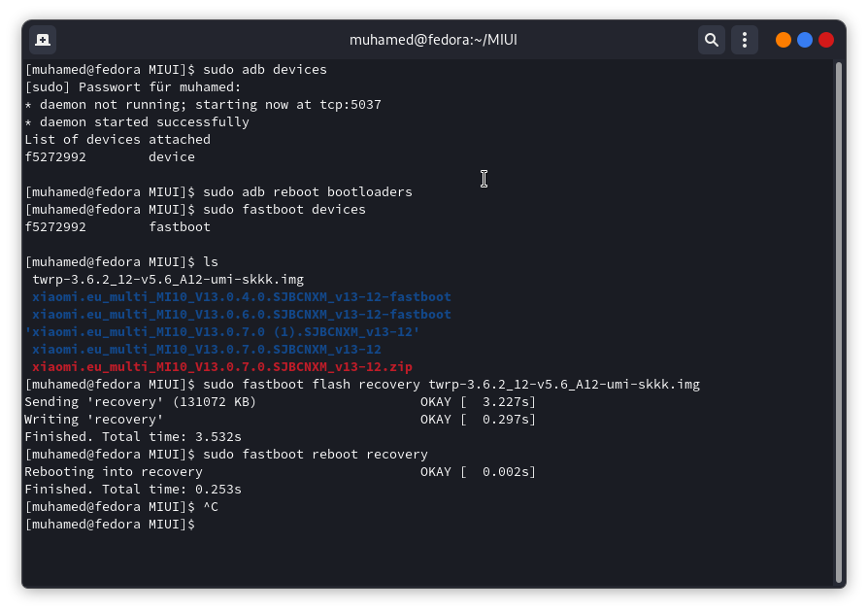Click the 'Rebooting into recovery' output line
Viewport: 868px width, 612px height.
(x=114, y=472)
